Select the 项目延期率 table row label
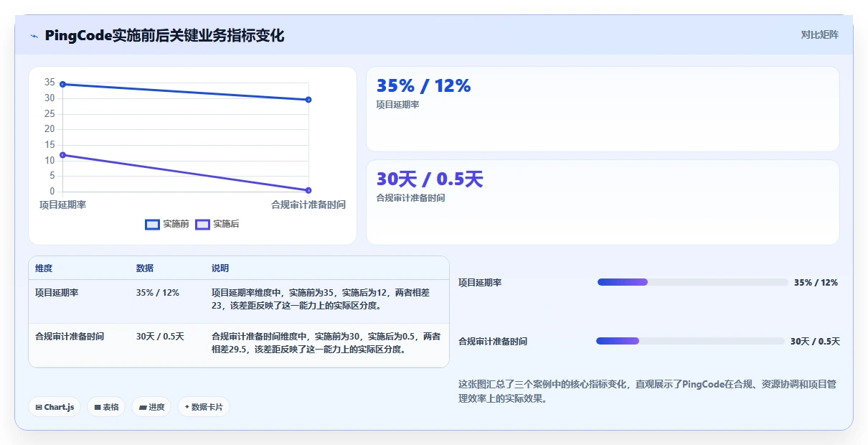 click(57, 293)
